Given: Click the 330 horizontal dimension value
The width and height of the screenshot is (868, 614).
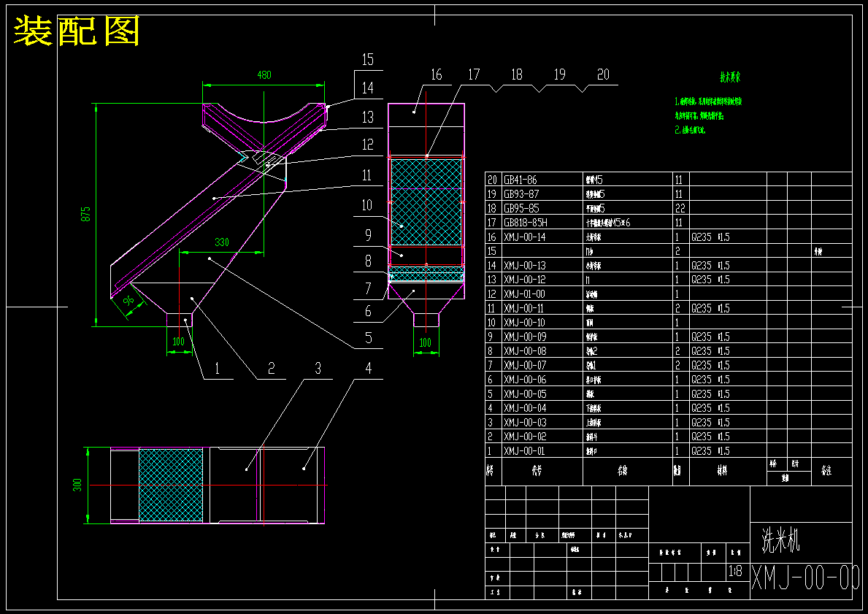Looking at the screenshot, I should (x=222, y=242).
